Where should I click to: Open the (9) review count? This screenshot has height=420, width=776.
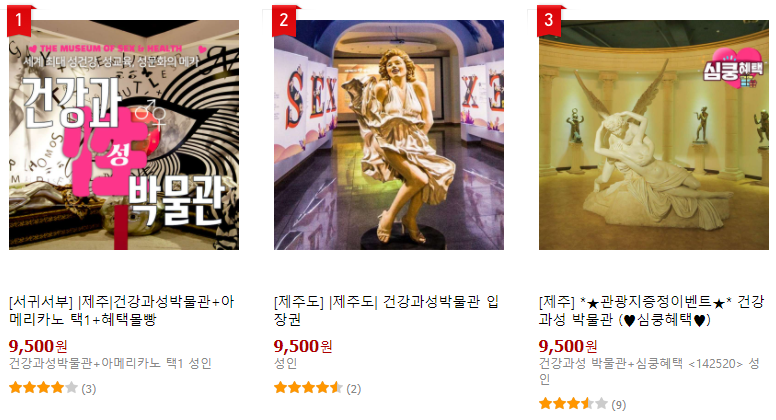pos(619,405)
